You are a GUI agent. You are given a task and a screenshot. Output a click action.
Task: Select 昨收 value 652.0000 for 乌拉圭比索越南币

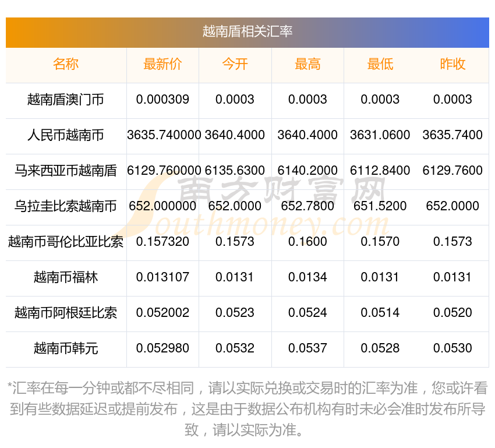point(452,206)
